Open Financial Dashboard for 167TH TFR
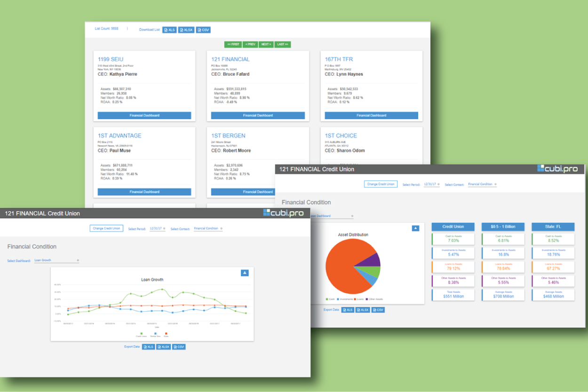This screenshot has height=392, width=588. (x=371, y=115)
